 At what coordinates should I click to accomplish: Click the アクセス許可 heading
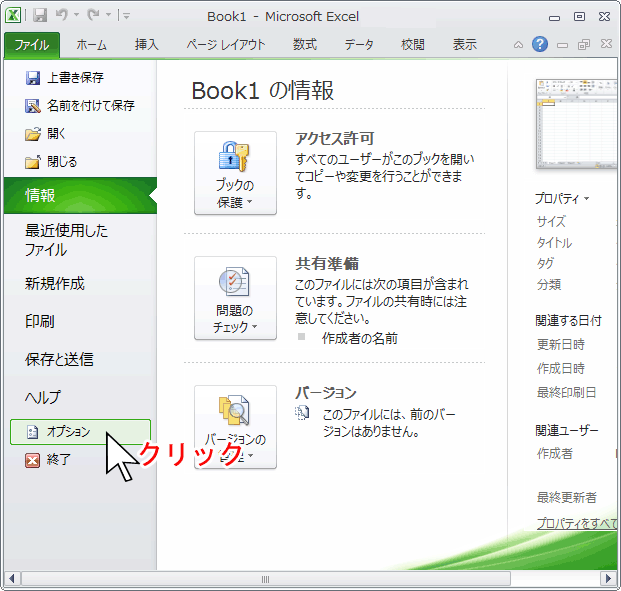click(335, 139)
